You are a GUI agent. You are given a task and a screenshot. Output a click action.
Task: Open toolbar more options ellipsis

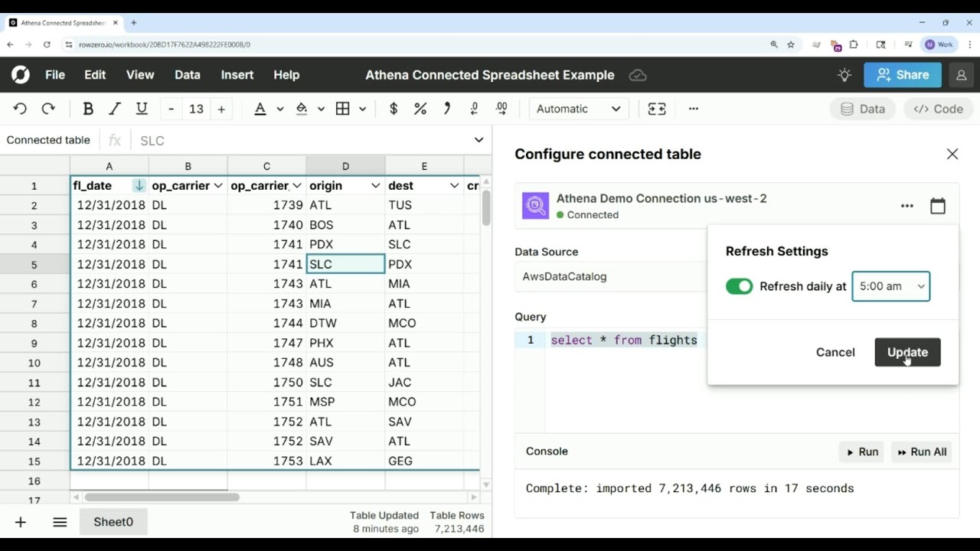tap(694, 109)
